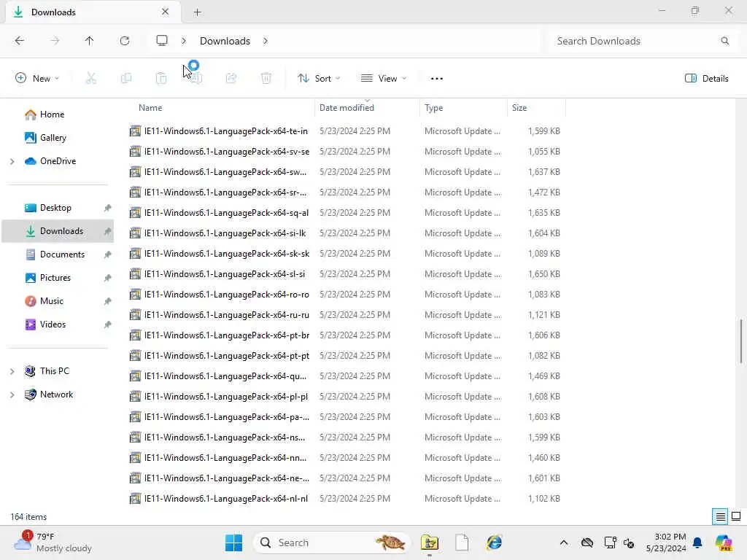The image size is (747, 560).
Task: Open the Sort dropdown menu
Action: coord(319,79)
